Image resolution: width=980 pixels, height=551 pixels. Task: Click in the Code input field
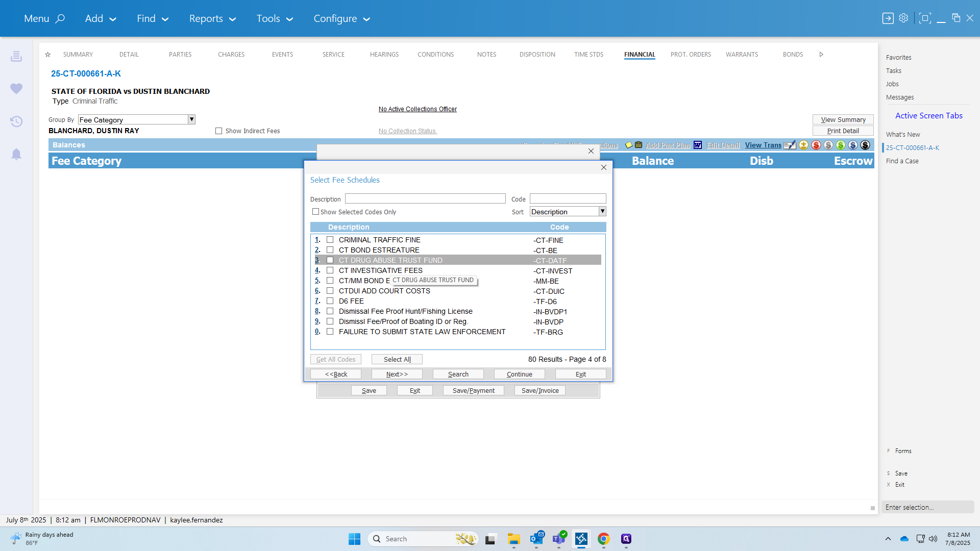tap(568, 198)
